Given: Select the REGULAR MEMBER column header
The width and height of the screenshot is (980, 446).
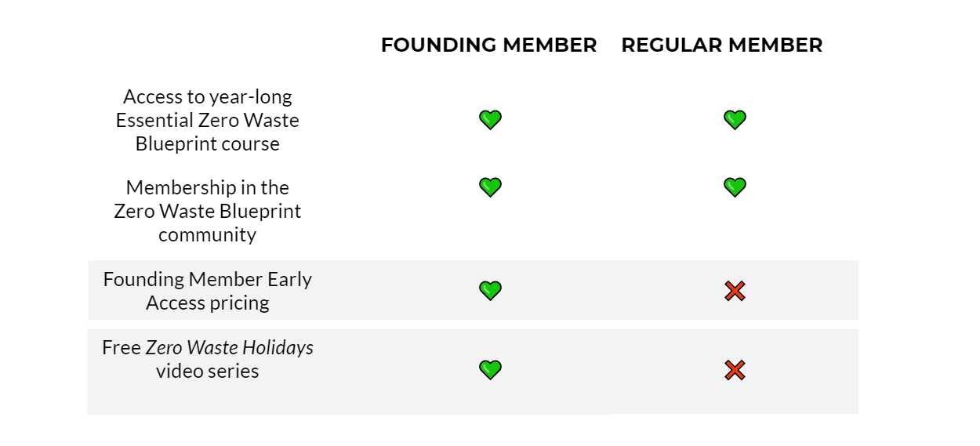Looking at the screenshot, I should pyautogui.click(x=722, y=45).
